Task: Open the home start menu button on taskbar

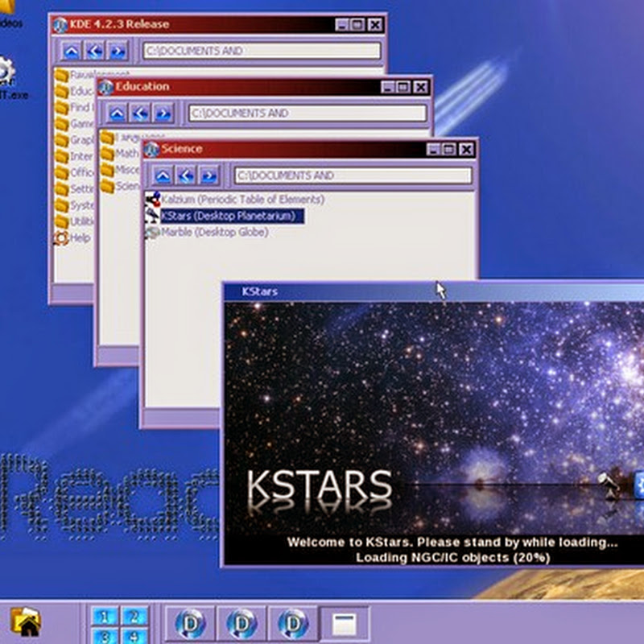Action: [x=26, y=622]
